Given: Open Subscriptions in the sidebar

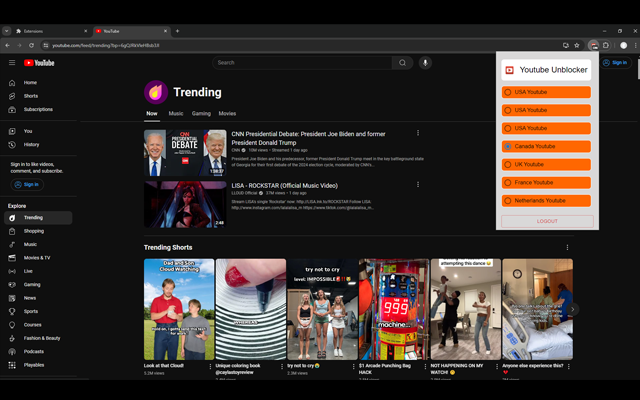Looking at the screenshot, I should (38, 109).
